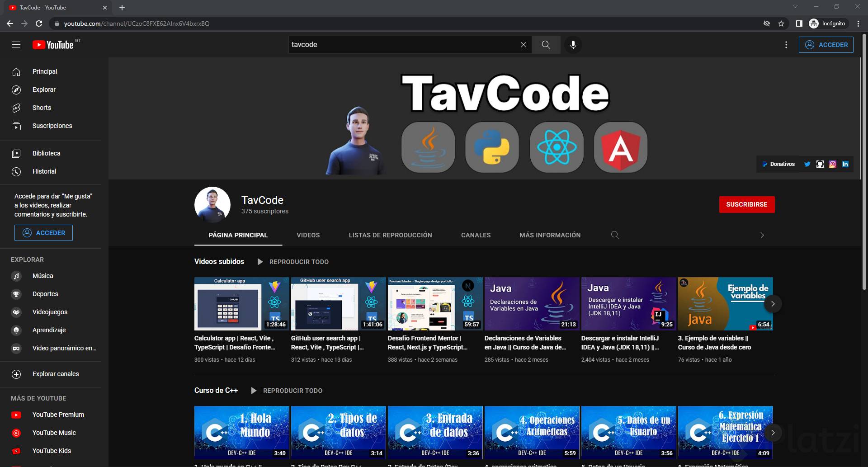Image resolution: width=868 pixels, height=467 pixels.
Task: Go to YouTube home via logo
Action: [53, 45]
